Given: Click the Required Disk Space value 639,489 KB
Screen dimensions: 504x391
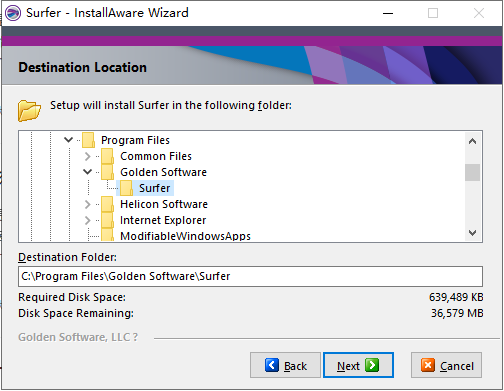Looking at the screenshot, I should coord(456,297).
